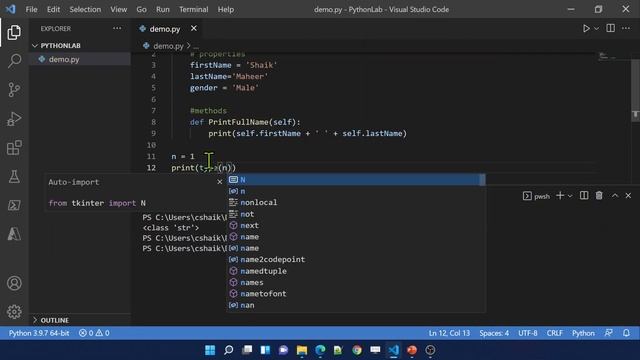Open the Run and Debug view
640x360 pixels.
click(x=14, y=119)
